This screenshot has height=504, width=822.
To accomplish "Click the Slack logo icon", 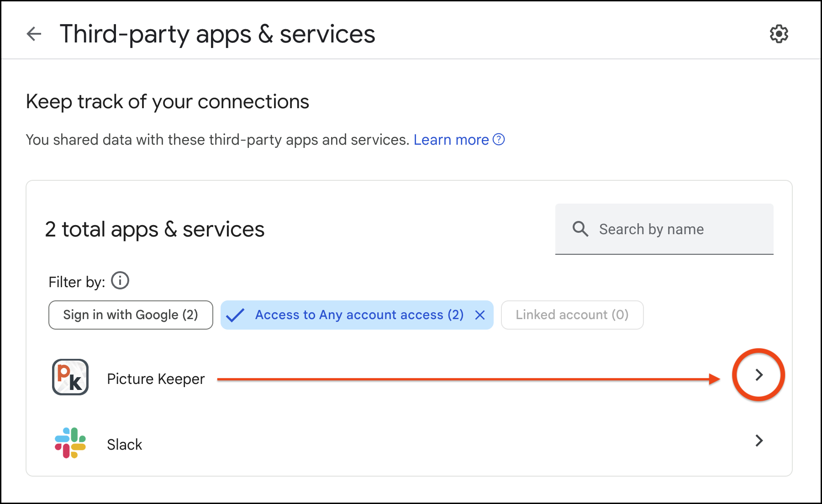I will tap(70, 443).
